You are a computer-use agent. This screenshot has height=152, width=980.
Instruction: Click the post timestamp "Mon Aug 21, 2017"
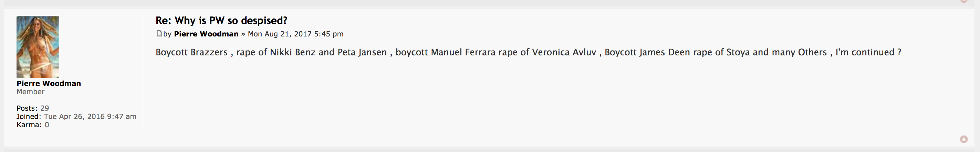(x=280, y=34)
